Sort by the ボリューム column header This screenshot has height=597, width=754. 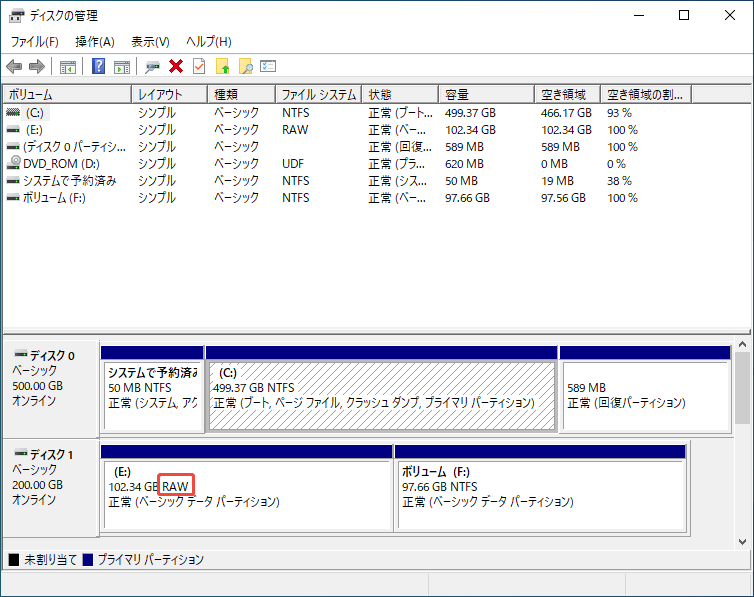tap(67, 95)
